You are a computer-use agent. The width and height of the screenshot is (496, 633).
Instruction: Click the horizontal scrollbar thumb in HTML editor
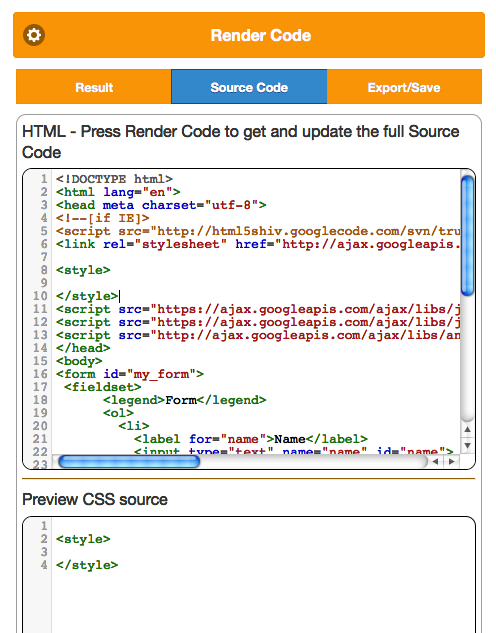tap(129, 461)
